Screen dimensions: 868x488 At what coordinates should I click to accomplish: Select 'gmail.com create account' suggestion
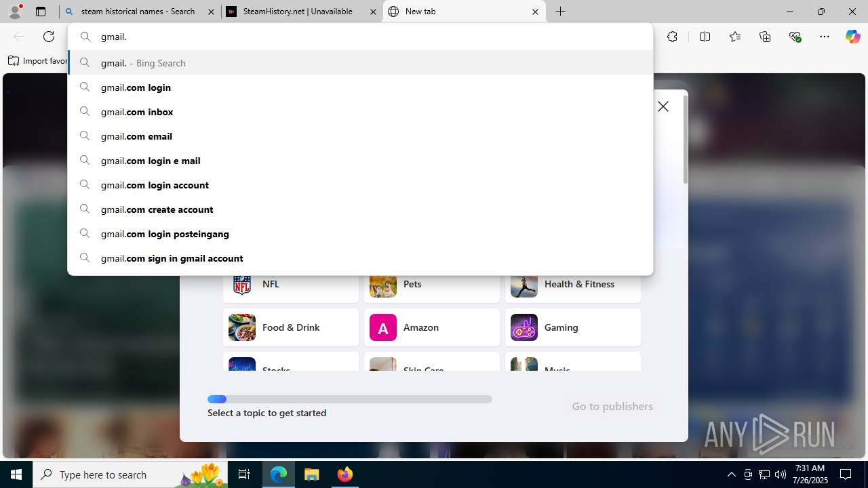pyautogui.click(x=360, y=209)
